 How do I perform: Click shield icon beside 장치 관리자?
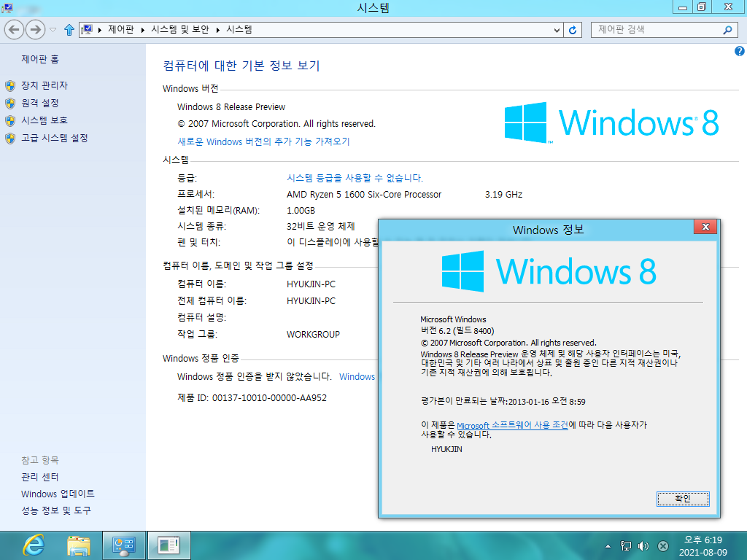pos(10,86)
